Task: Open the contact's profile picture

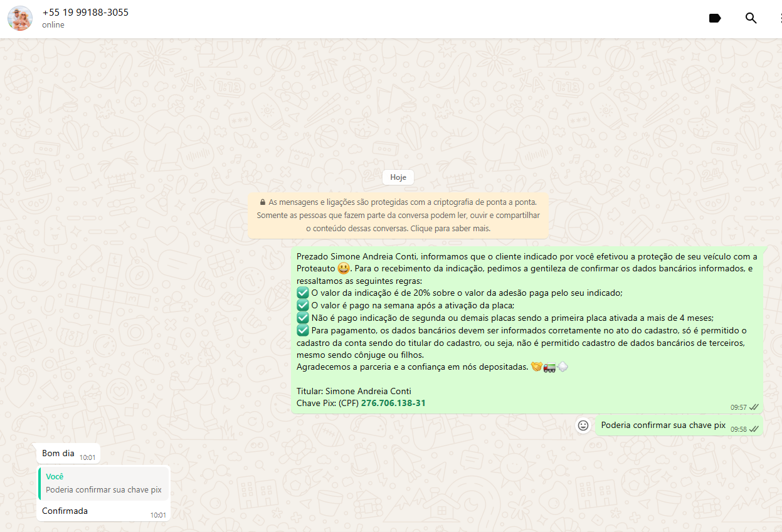Action: click(x=20, y=18)
